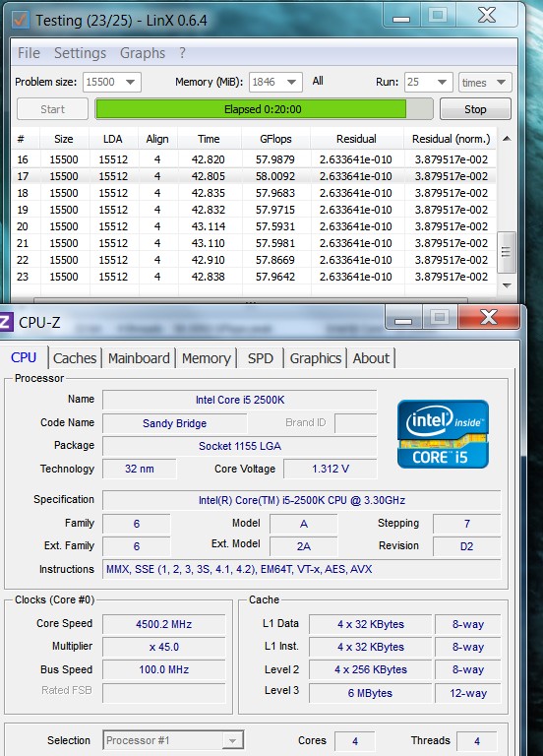Click the LDA column header
The image size is (543, 756).
pos(113,139)
